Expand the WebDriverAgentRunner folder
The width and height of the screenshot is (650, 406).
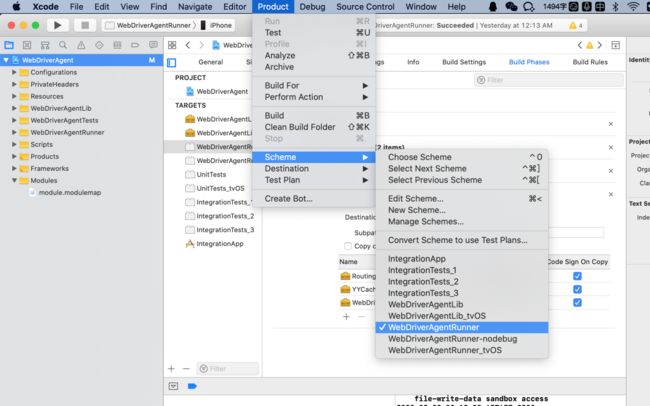coord(14,132)
